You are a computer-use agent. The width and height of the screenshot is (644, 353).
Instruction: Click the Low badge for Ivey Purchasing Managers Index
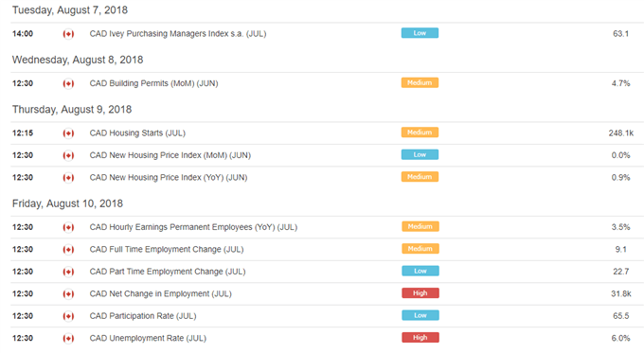click(420, 33)
